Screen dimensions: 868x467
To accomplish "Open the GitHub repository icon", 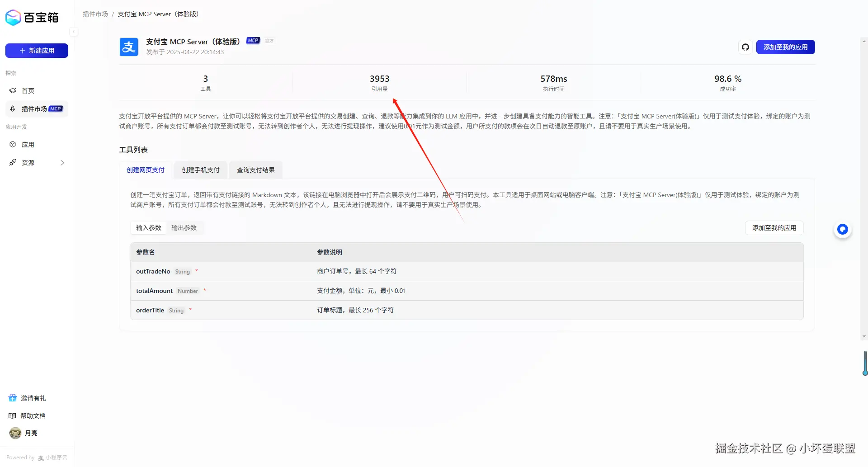I will (x=745, y=47).
